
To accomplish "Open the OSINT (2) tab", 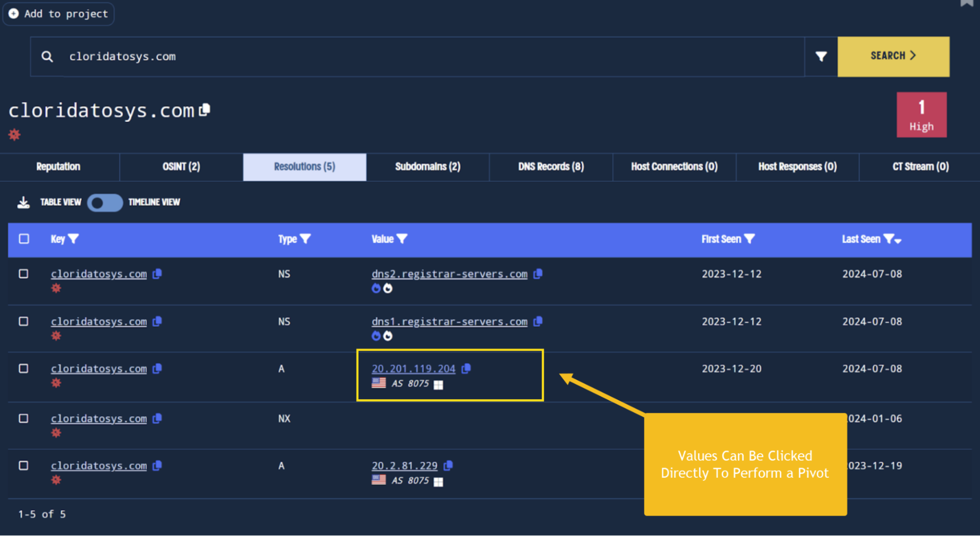I will [181, 167].
